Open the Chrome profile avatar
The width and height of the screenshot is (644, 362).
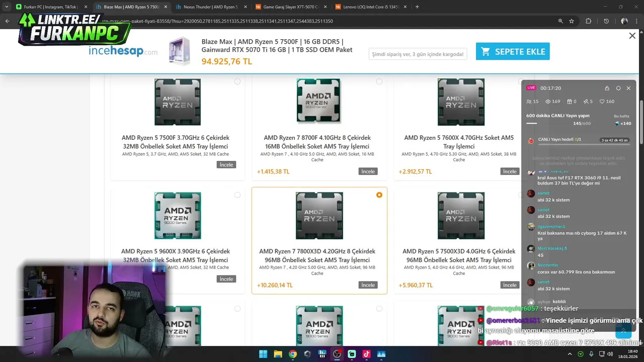tap(624, 21)
